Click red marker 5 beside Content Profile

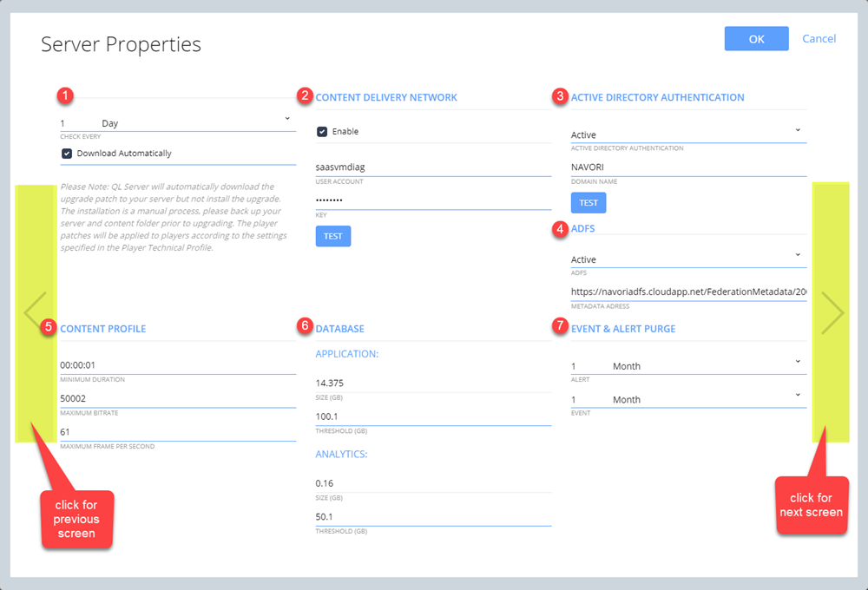[x=49, y=327]
